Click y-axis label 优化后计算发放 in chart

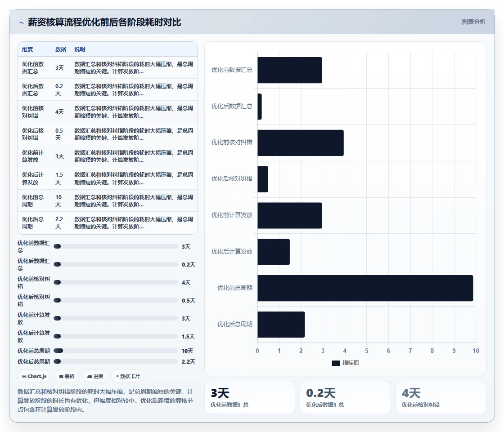click(x=232, y=251)
